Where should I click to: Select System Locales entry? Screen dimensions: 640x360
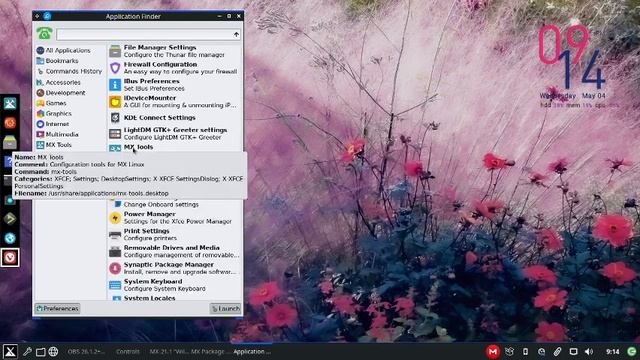point(175,298)
